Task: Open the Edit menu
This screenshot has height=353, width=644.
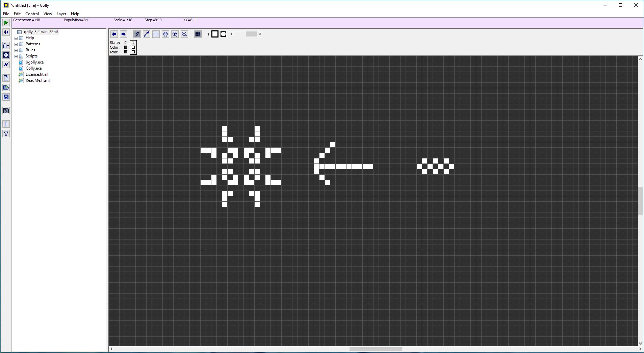Action: click(x=17, y=14)
